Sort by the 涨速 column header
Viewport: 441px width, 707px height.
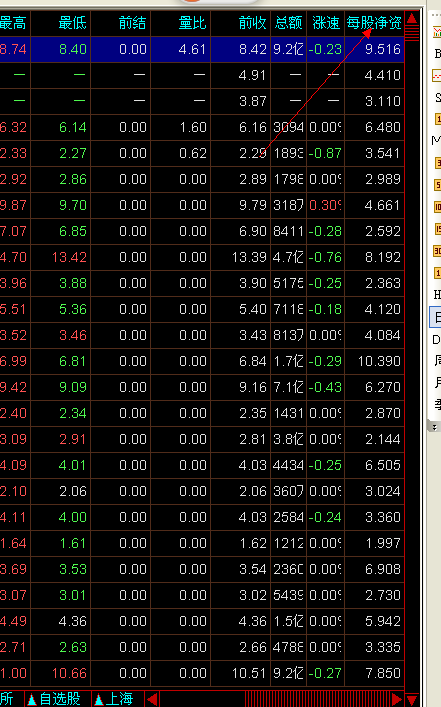point(326,23)
